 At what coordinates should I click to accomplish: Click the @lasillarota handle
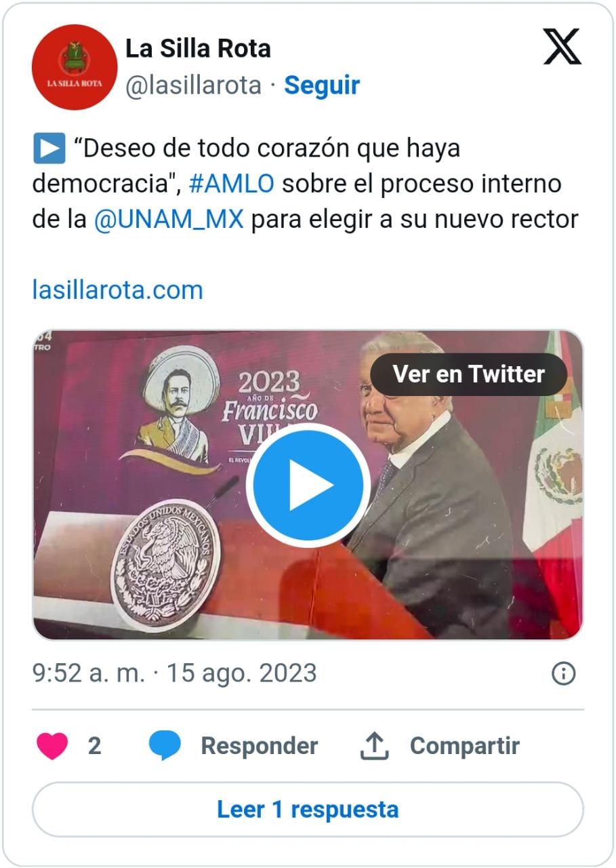193,85
